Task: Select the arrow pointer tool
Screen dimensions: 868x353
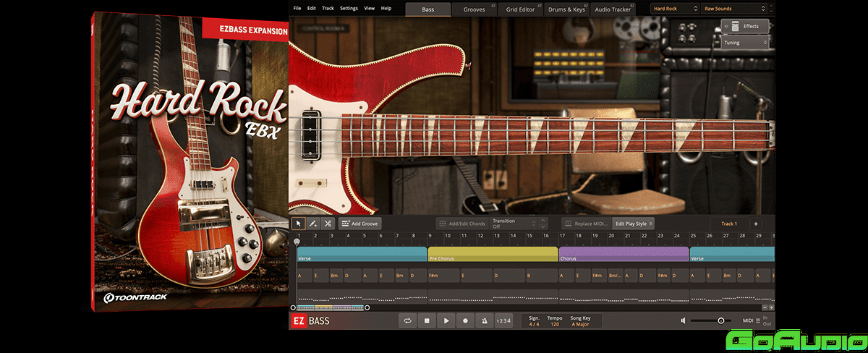Action: [299, 224]
